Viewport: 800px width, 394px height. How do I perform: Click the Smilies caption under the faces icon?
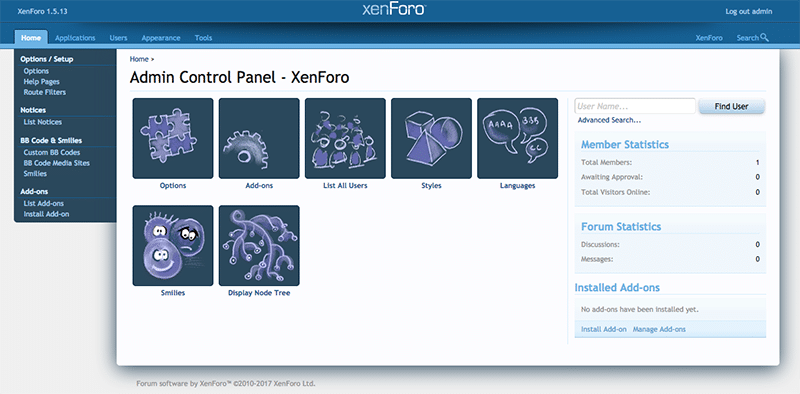[173, 293]
